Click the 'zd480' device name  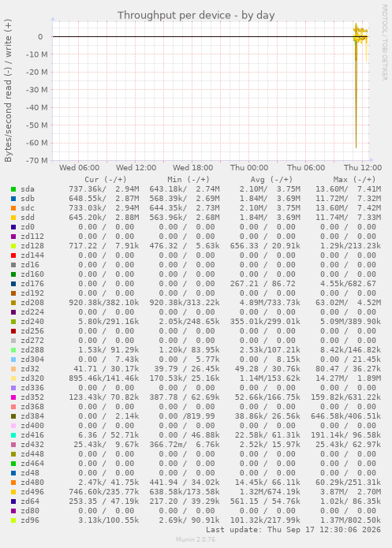point(32,483)
